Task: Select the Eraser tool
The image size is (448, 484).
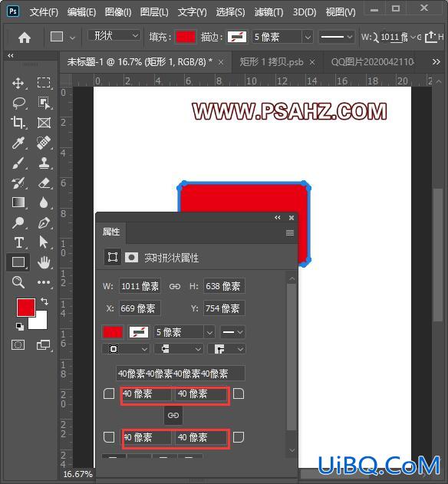Action: tap(44, 183)
